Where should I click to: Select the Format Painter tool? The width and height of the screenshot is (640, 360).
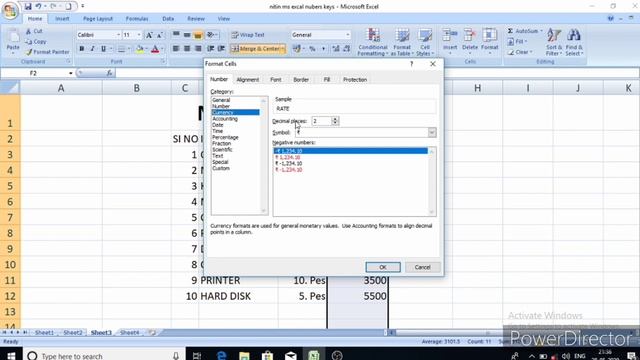coord(47,52)
